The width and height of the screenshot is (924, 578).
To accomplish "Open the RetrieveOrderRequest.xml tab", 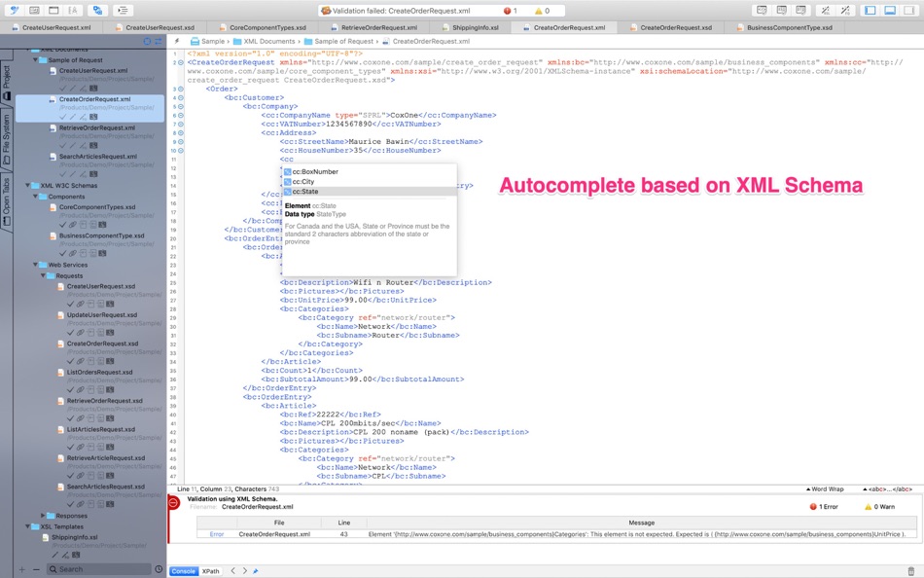I will click(x=374, y=27).
